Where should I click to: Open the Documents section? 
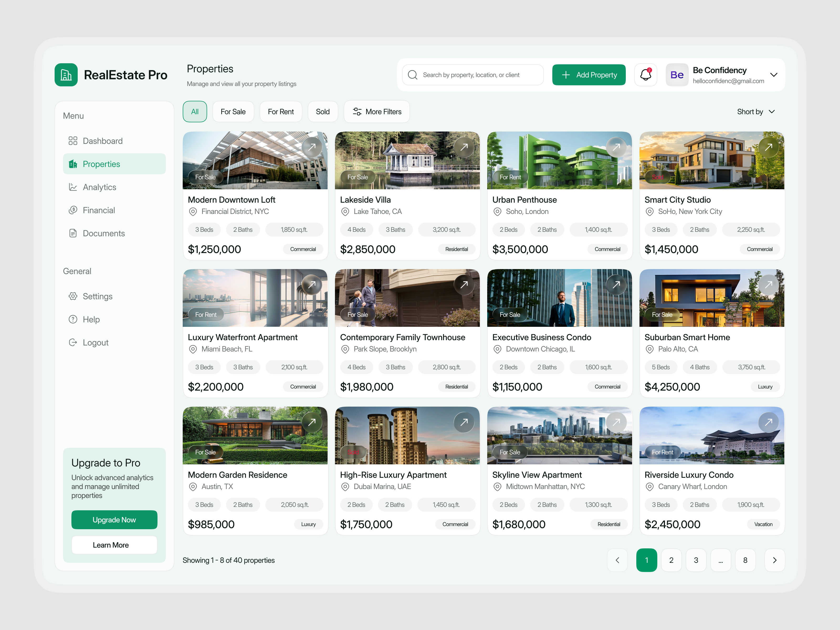[103, 233]
